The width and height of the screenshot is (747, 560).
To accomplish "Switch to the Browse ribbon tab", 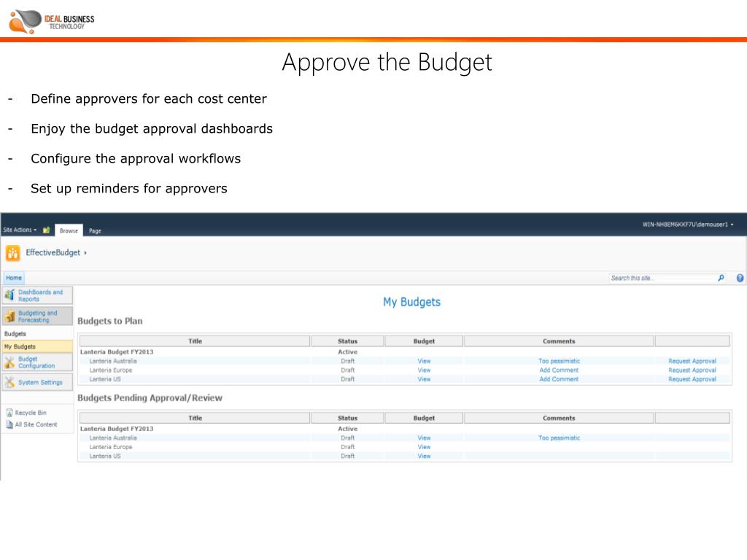I will pyautogui.click(x=69, y=230).
